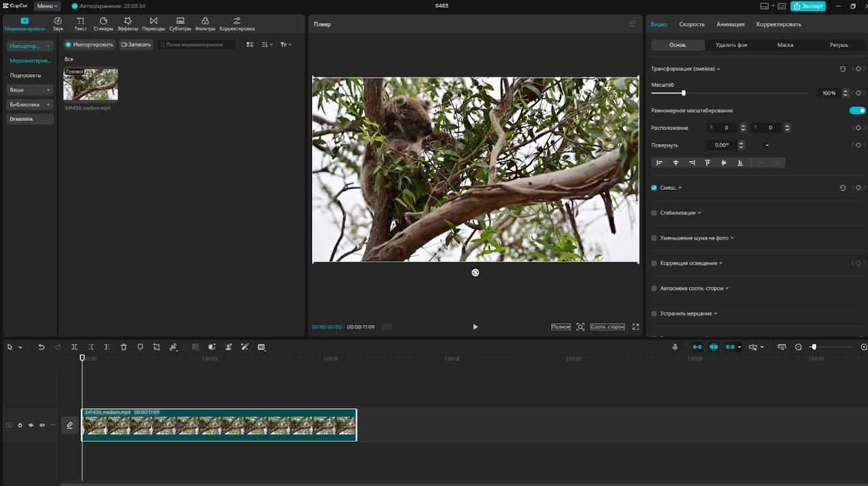Viewport: 868px width, 486px height.
Task: Expand the Библиотека sidebar section
Action: click(x=30, y=104)
